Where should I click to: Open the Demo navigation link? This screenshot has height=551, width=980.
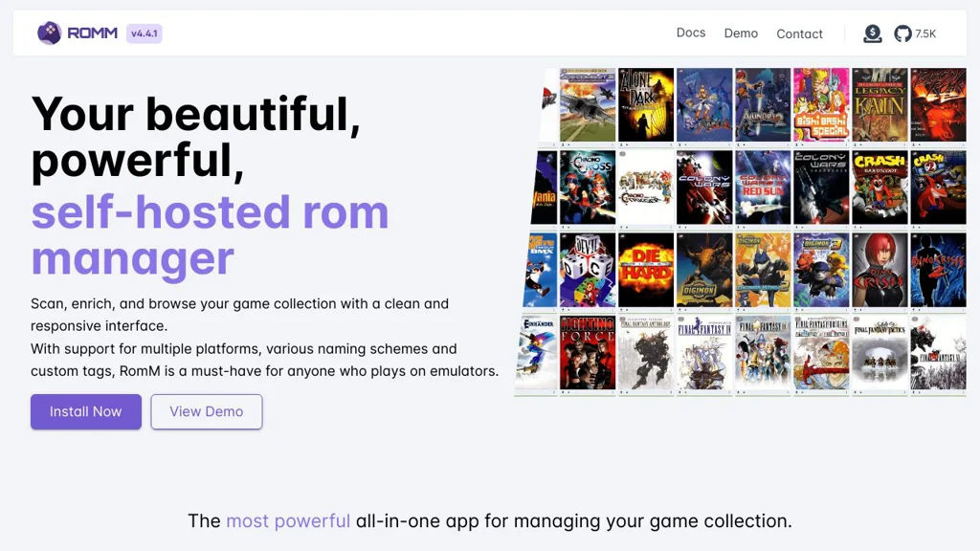pyautogui.click(x=741, y=33)
